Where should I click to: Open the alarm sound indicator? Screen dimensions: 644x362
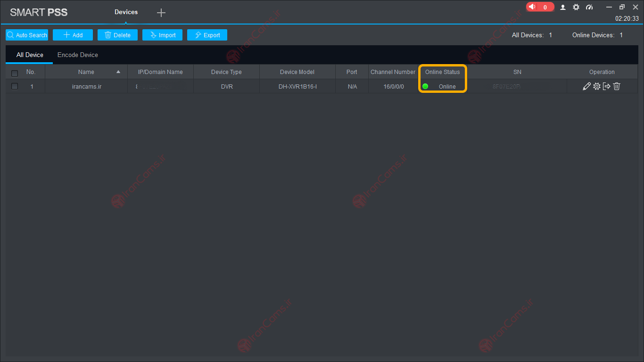(x=540, y=7)
